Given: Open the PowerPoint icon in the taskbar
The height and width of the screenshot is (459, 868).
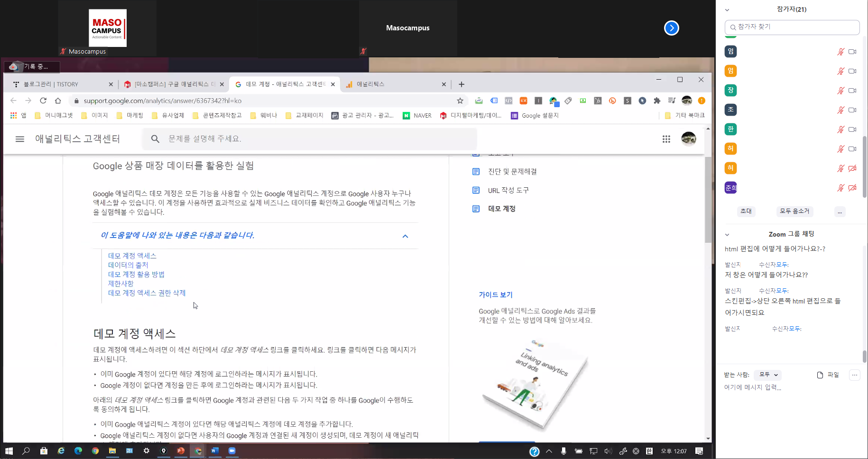Looking at the screenshot, I should point(181,451).
